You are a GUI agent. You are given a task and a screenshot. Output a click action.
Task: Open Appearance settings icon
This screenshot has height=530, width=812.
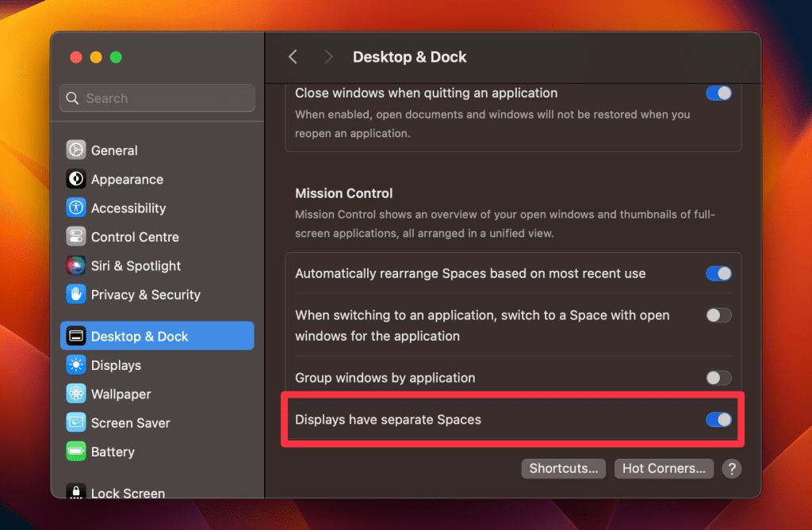tap(76, 179)
